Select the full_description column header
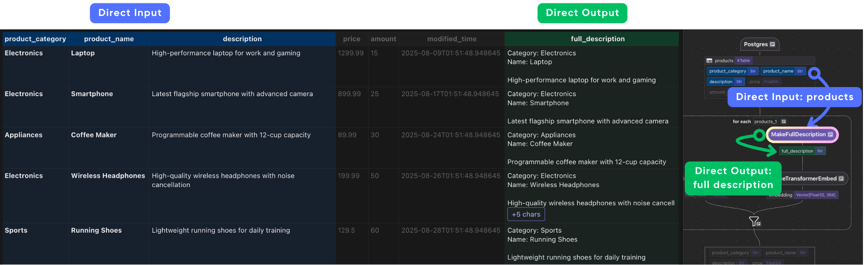868x265 pixels. [597, 39]
